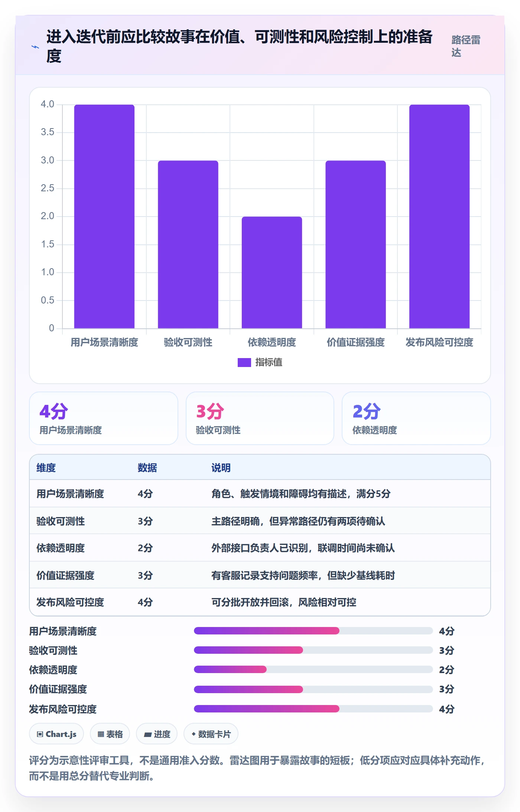Toggle the 指标值 legend color box
The image size is (520, 812).
pos(244,362)
